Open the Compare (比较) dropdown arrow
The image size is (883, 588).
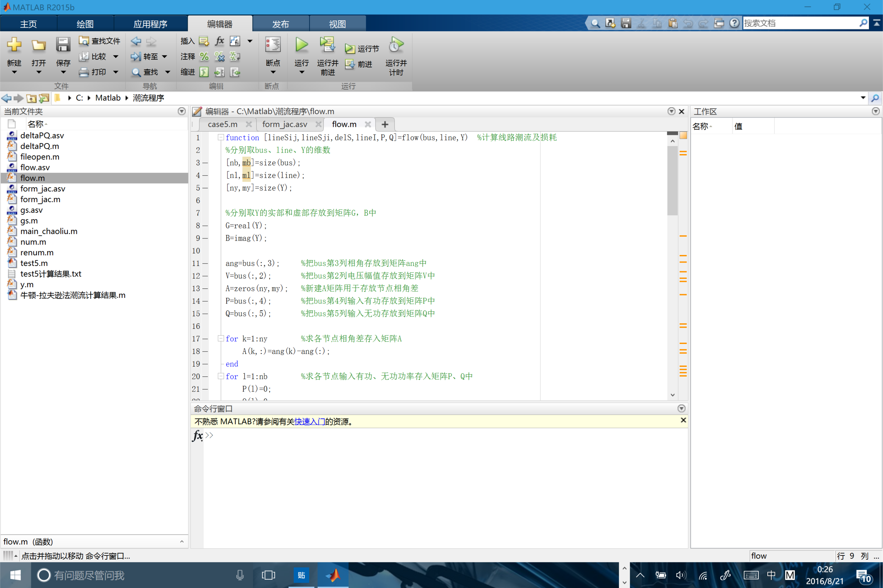116,57
